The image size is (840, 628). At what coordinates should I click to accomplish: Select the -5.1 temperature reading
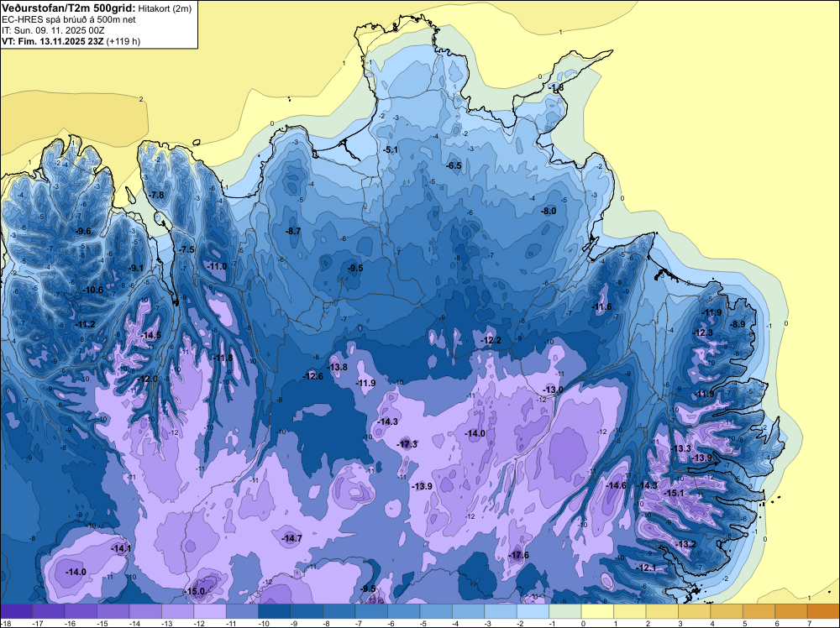pos(391,149)
